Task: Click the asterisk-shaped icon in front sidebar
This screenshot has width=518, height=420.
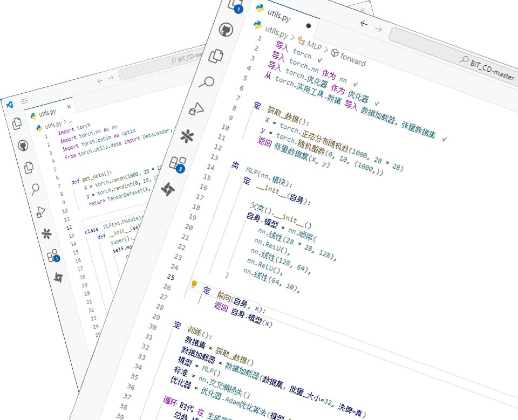Action: point(187,136)
